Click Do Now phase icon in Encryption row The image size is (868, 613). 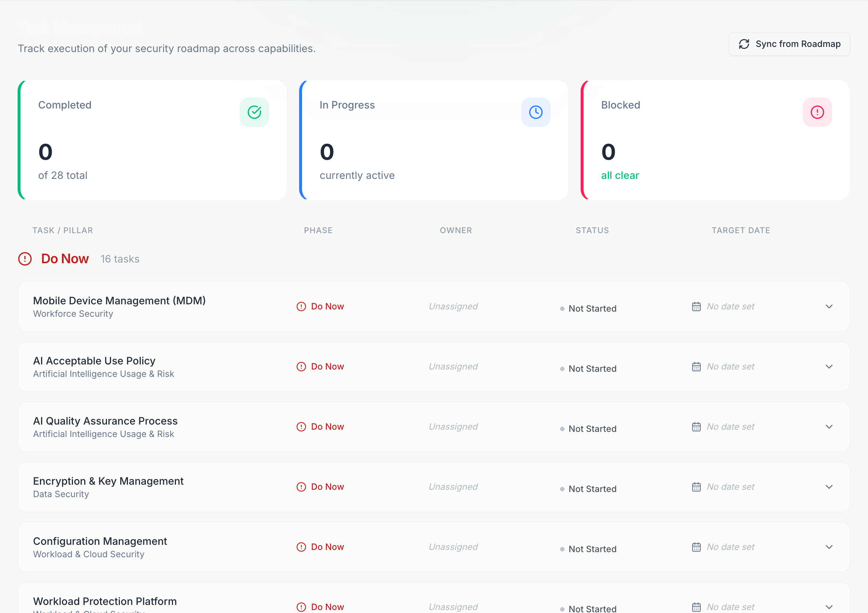301,487
